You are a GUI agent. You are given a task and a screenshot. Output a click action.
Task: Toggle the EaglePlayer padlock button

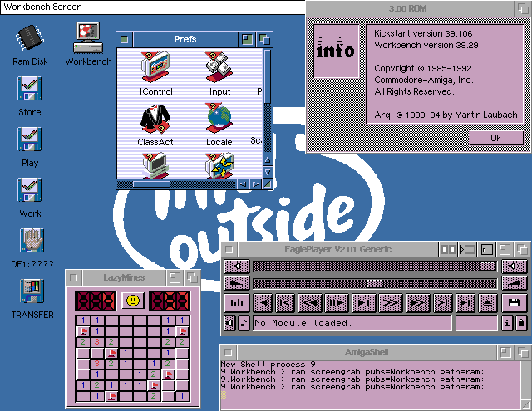(x=521, y=323)
